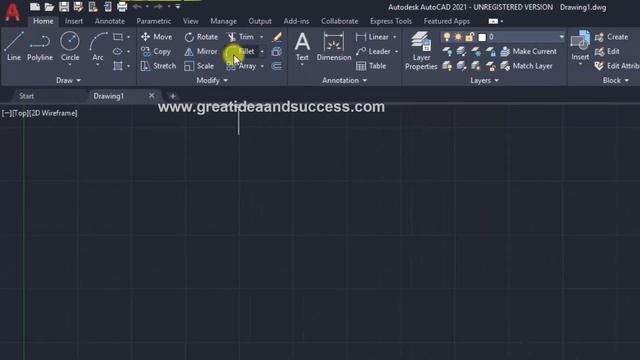Open the Fillet dropdown arrow
This screenshot has width=640, height=360.
coord(262,51)
